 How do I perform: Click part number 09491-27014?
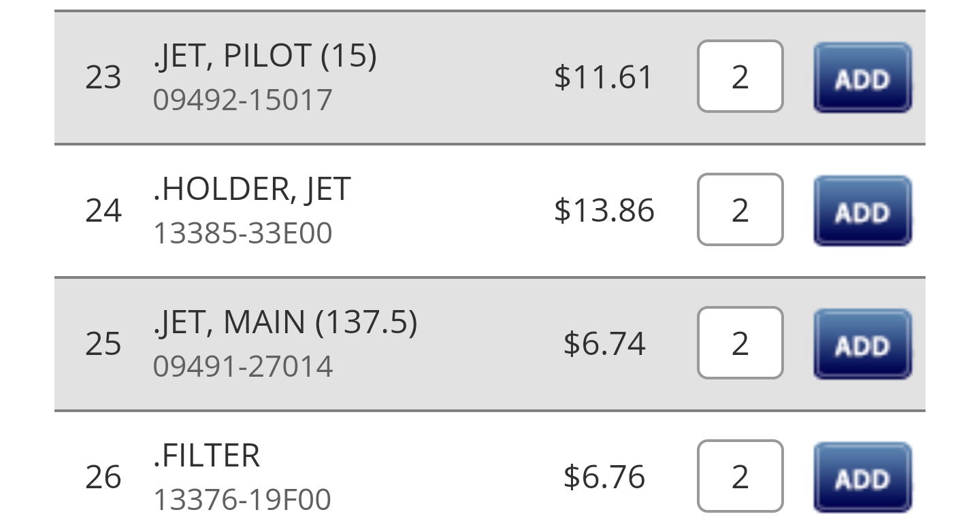pyautogui.click(x=242, y=367)
